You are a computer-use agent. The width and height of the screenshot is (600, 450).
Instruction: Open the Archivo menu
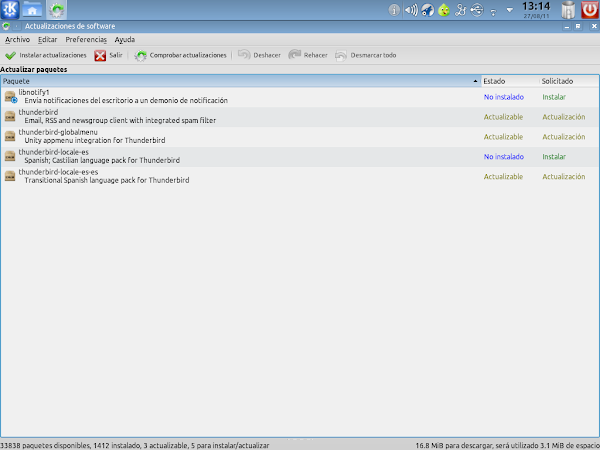17,39
